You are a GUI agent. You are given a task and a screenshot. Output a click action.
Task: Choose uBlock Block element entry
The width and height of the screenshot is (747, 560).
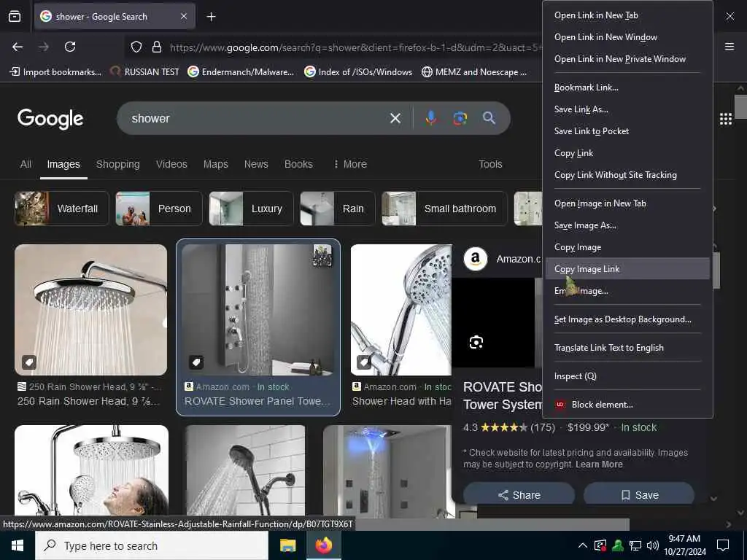[x=627, y=405]
